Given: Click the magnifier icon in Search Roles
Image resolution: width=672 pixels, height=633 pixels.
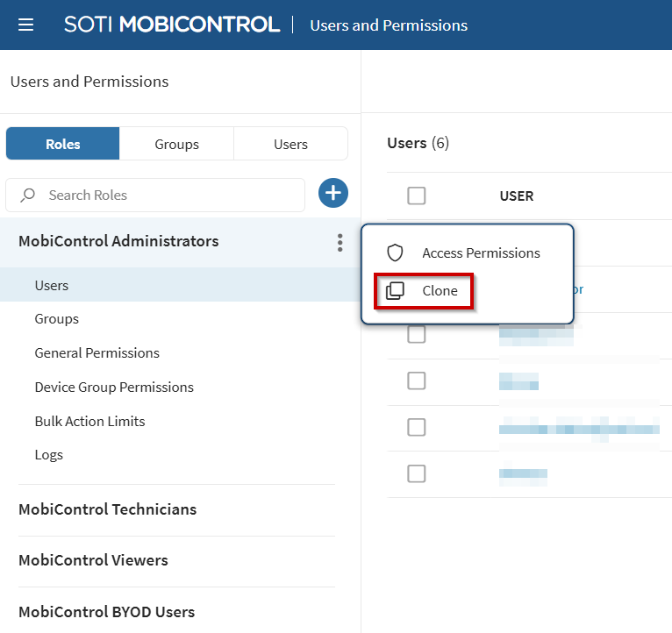Looking at the screenshot, I should coord(28,196).
